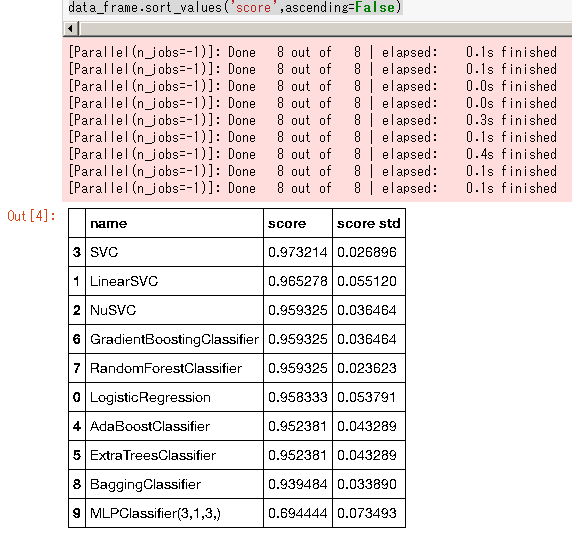Click the Out[4] output prompt
This screenshot has height=534, width=572.
[x=31, y=216]
